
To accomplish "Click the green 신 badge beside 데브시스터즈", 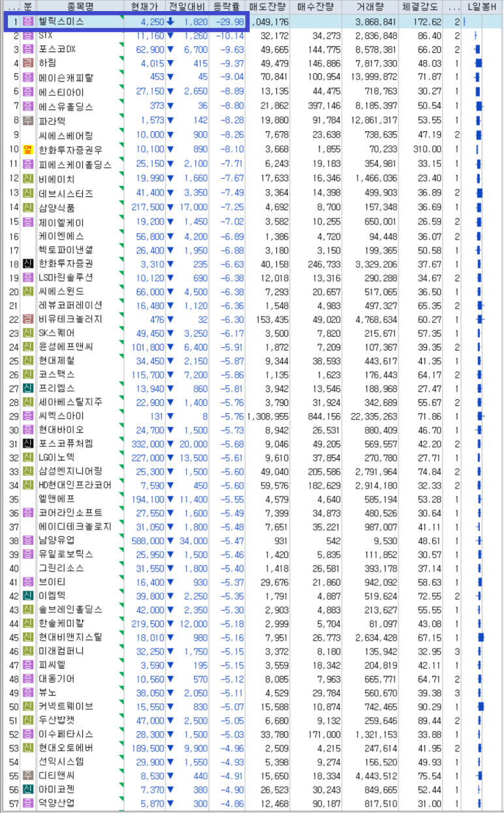I will click(27, 193).
